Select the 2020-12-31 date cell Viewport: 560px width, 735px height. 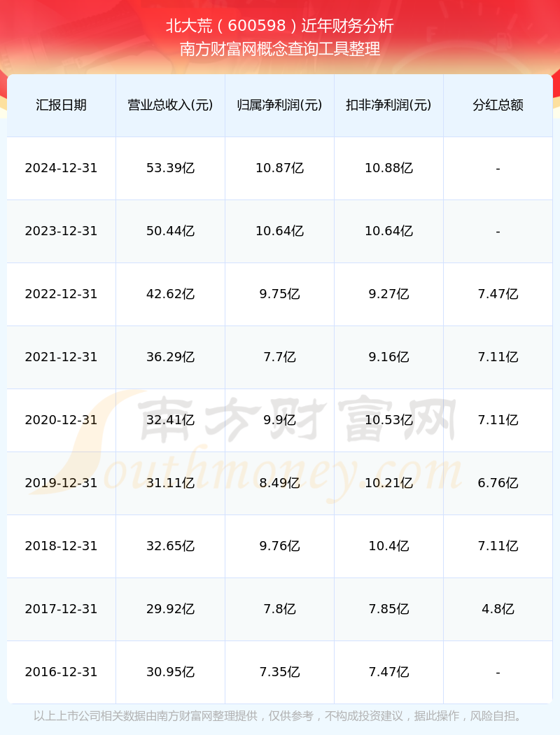point(62,420)
